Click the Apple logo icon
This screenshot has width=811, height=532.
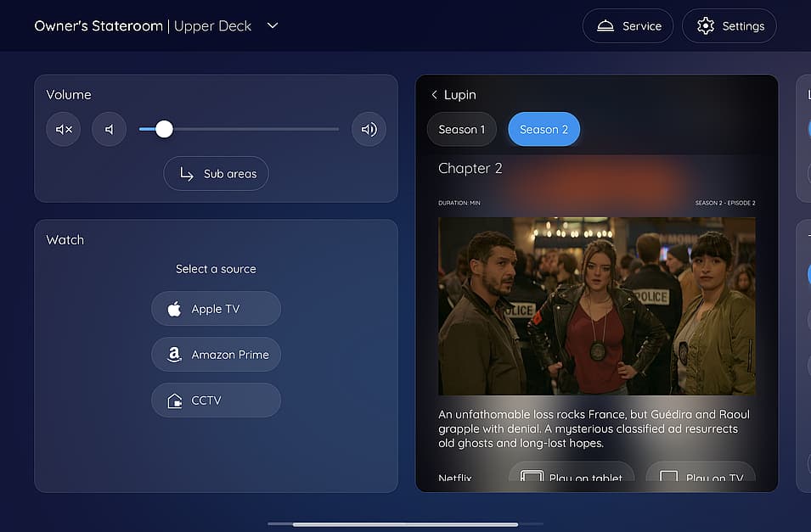tap(174, 309)
